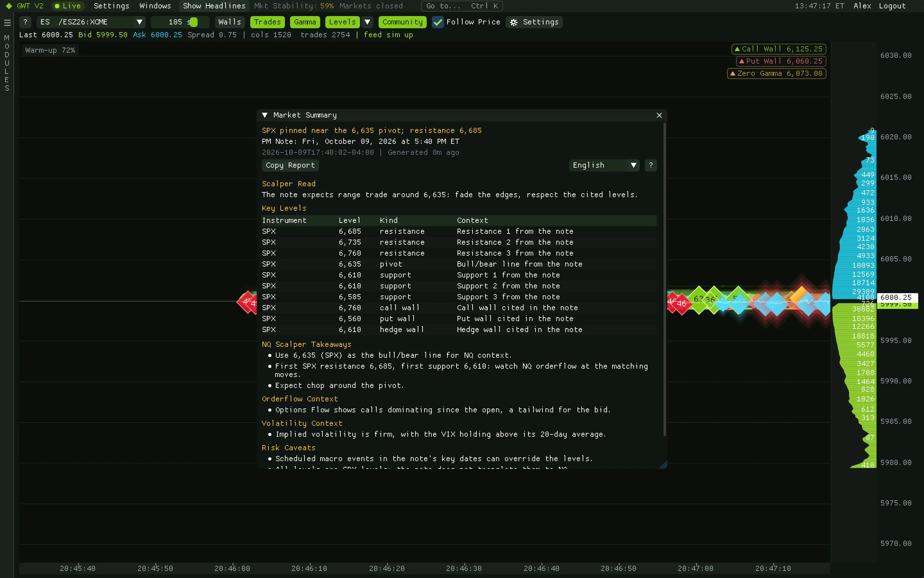Click the green GWT V2 diamond logo

click(9, 6)
